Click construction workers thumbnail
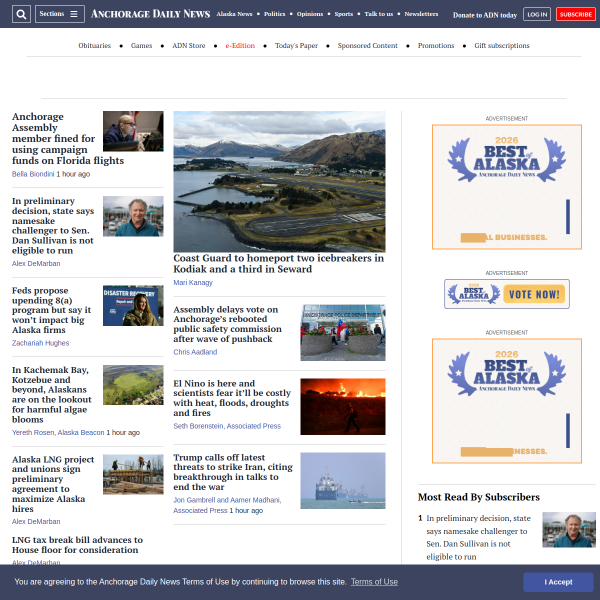 click(133, 474)
